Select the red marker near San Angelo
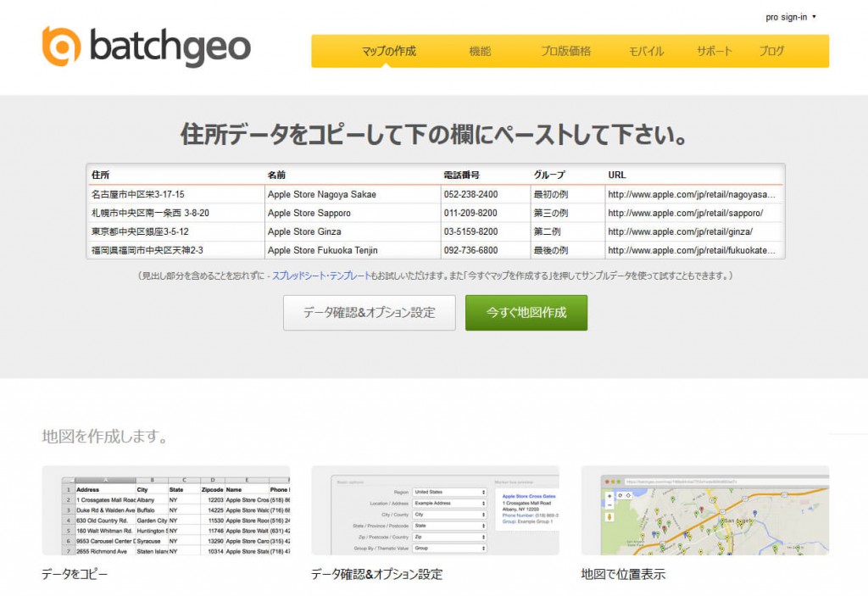Viewport: 868px width, 596px height. [702, 509]
